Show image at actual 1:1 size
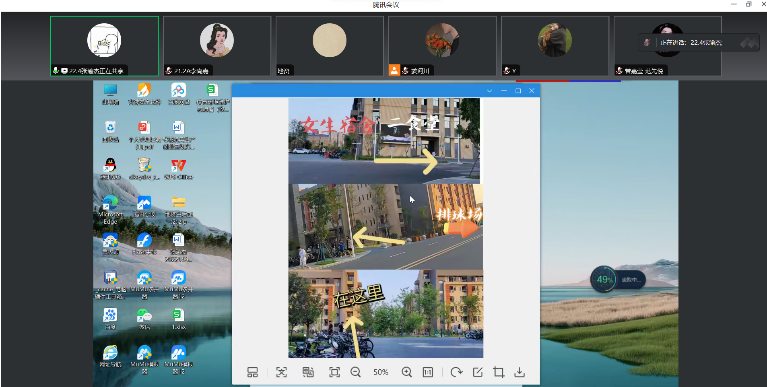The height and width of the screenshot is (387, 767). tap(428, 372)
